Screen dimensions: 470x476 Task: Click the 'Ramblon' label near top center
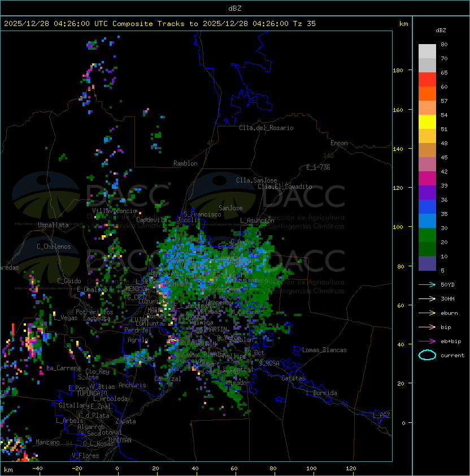pyautogui.click(x=185, y=163)
